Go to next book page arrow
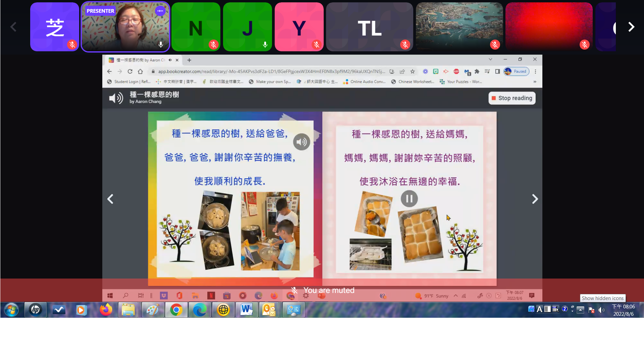Image resolution: width=644 pixels, height=362 pixels. point(535,199)
